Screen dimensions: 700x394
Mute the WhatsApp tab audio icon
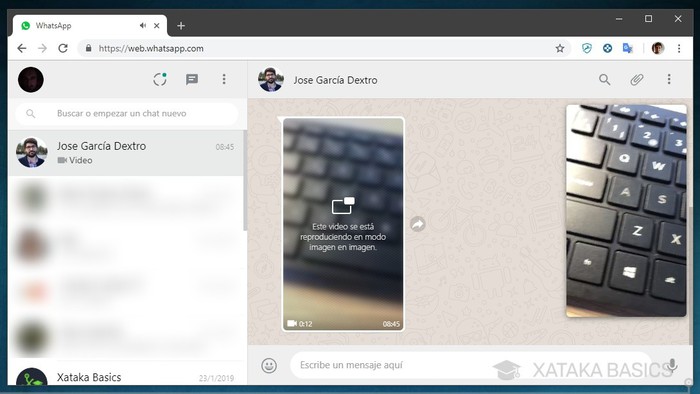[x=143, y=25]
